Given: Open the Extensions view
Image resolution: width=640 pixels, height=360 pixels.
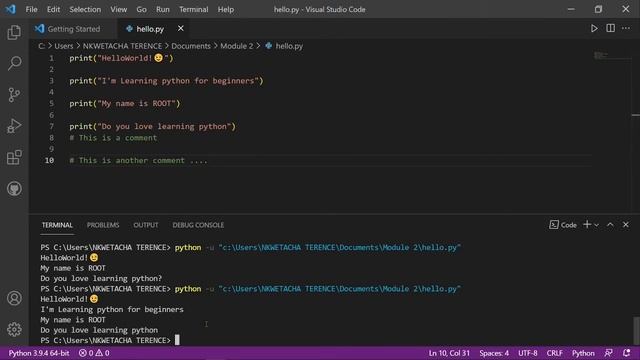Looking at the screenshot, I should coord(14,157).
